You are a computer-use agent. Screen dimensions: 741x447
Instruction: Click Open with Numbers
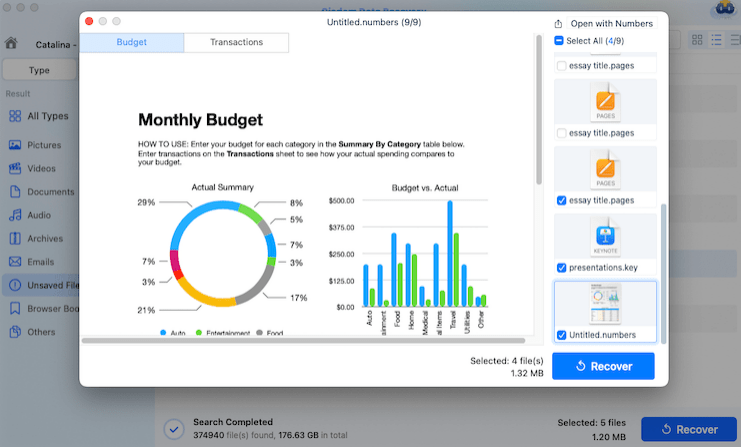(x=611, y=23)
